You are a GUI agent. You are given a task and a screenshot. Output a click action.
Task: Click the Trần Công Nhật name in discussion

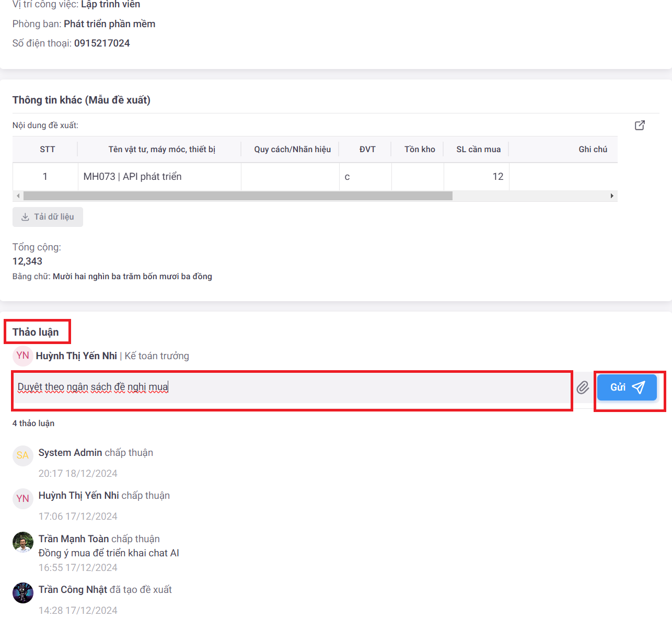pyautogui.click(x=73, y=590)
